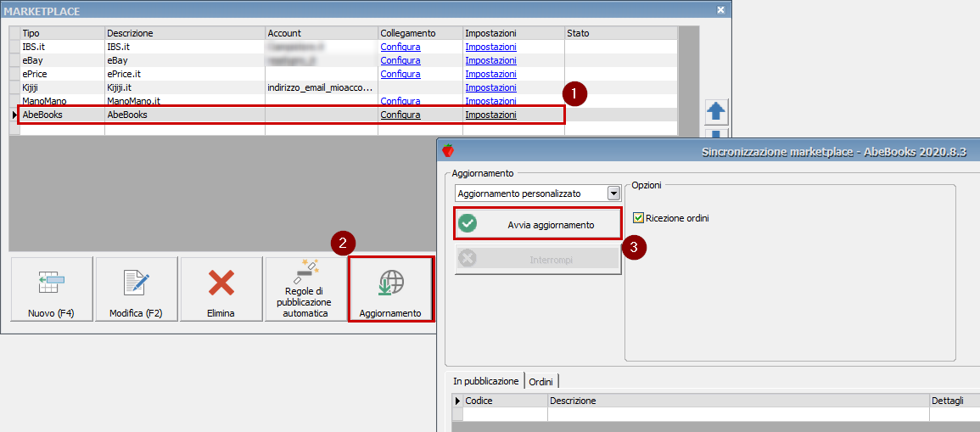The height and width of the screenshot is (432, 980).
Task: Click the Aggiornamento globe button
Action: (390, 289)
